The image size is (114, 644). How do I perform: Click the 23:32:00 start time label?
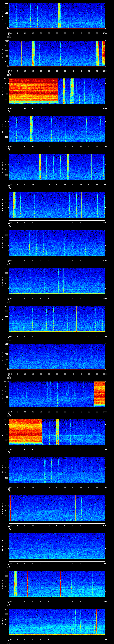coord(9,639)
